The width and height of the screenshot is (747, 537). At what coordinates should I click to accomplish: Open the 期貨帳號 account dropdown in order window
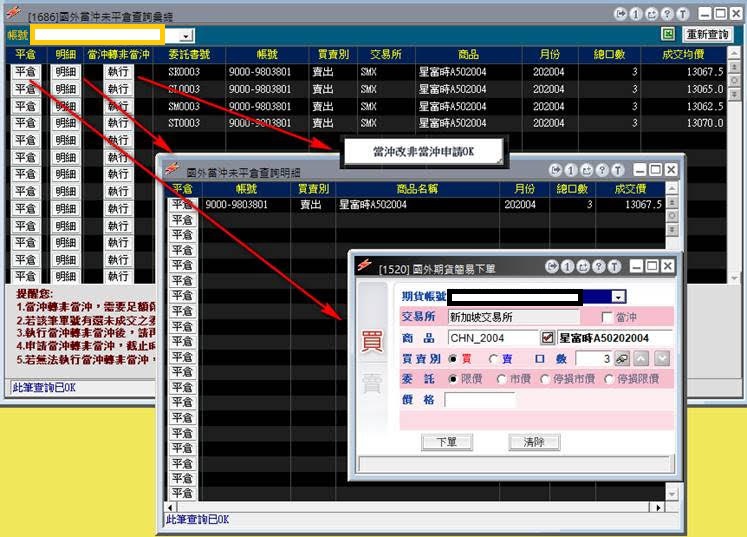(618, 297)
